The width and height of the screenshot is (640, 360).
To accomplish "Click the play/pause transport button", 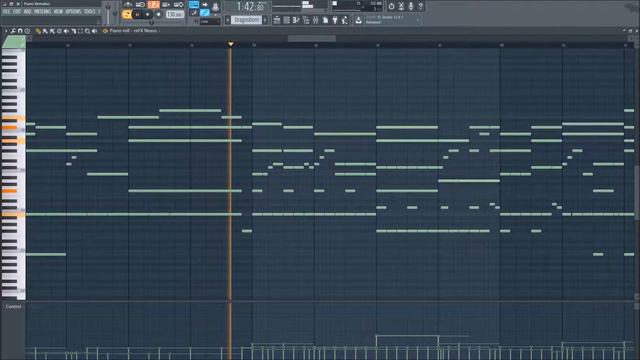I will pos(138,14).
